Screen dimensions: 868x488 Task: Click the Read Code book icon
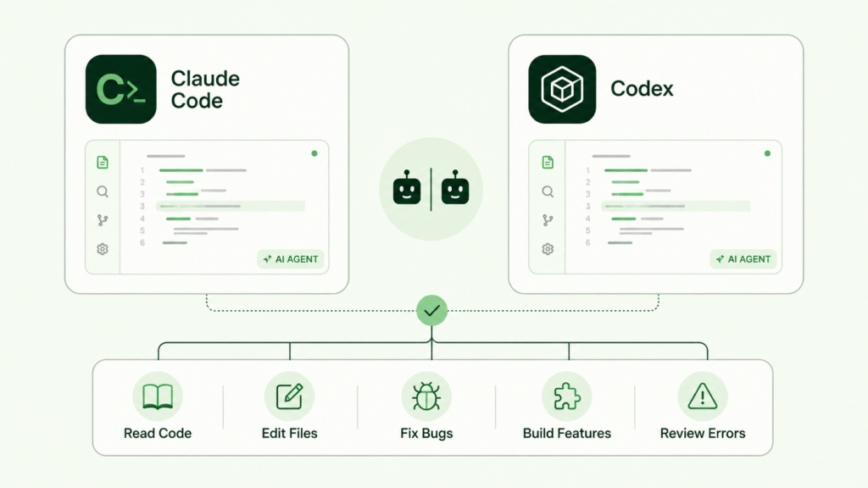tap(158, 396)
